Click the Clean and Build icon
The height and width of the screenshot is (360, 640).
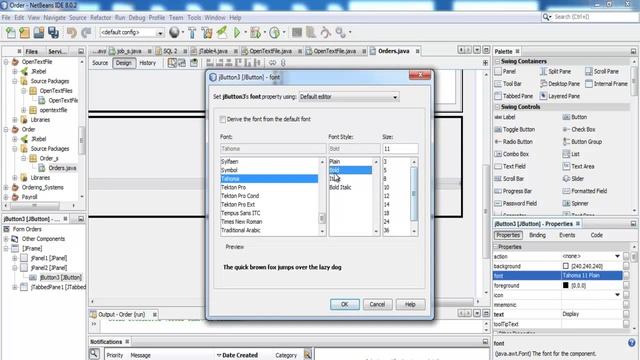(x=207, y=32)
